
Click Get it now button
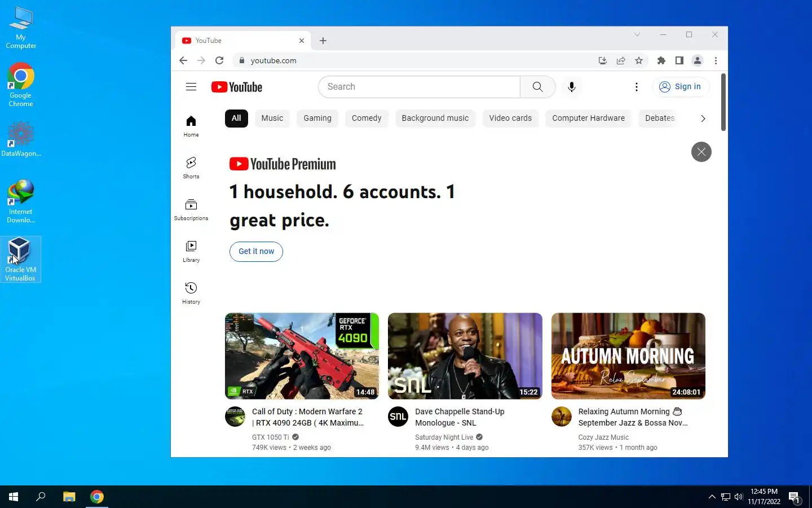coord(256,251)
